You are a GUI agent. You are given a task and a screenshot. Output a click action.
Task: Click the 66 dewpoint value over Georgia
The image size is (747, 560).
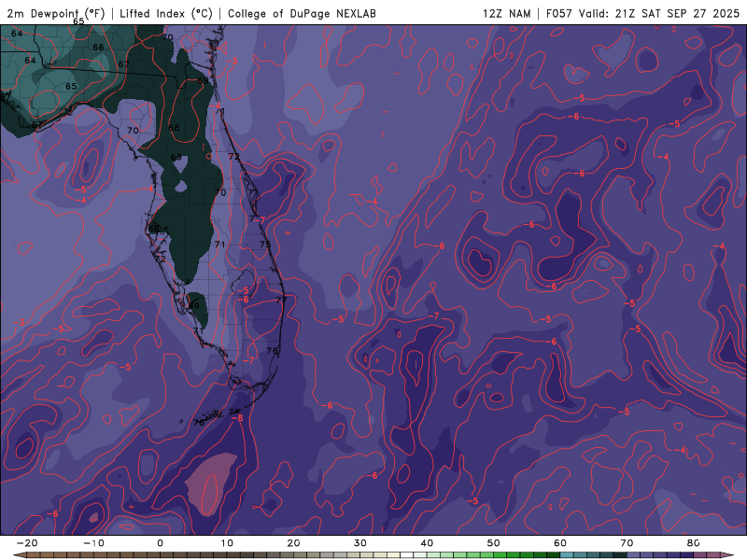[98, 48]
